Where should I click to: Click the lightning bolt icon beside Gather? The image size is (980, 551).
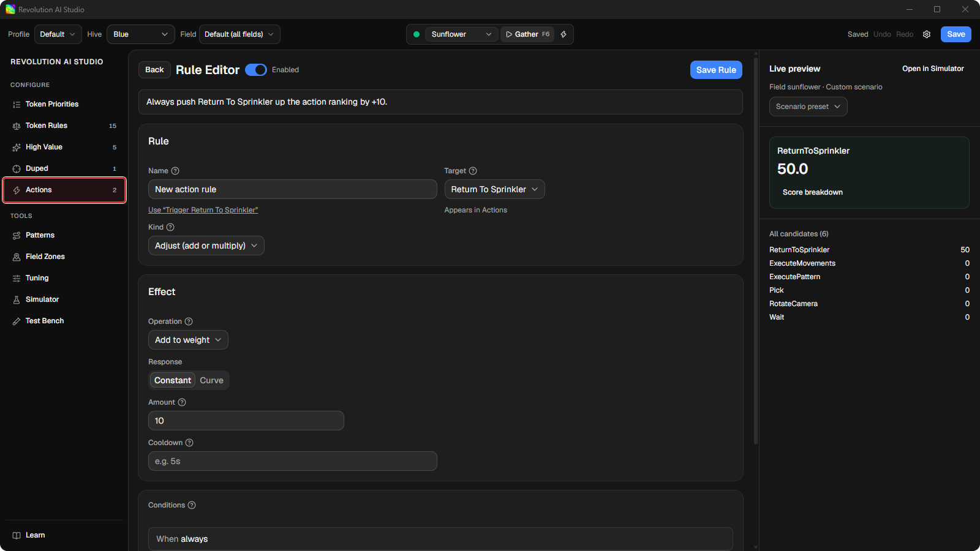(x=563, y=34)
